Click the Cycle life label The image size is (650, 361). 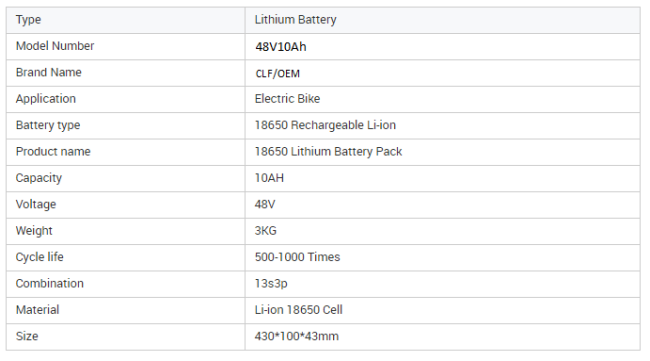point(39,257)
